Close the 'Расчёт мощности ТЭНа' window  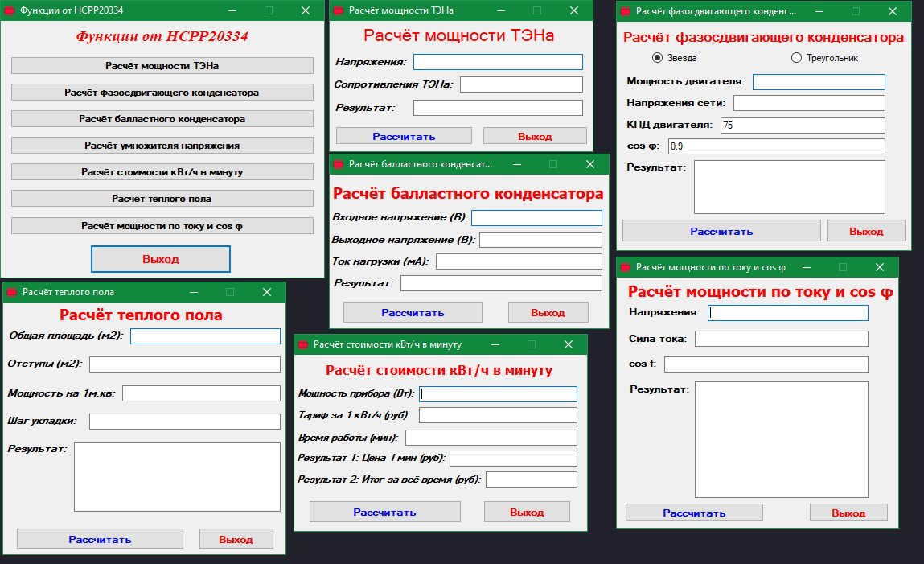pos(573,10)
